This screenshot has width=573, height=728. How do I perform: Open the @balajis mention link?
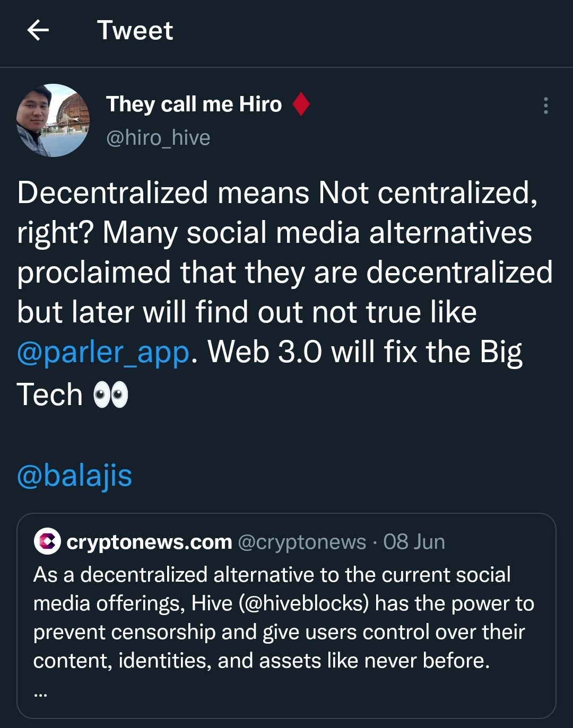(x=74, y=475)
